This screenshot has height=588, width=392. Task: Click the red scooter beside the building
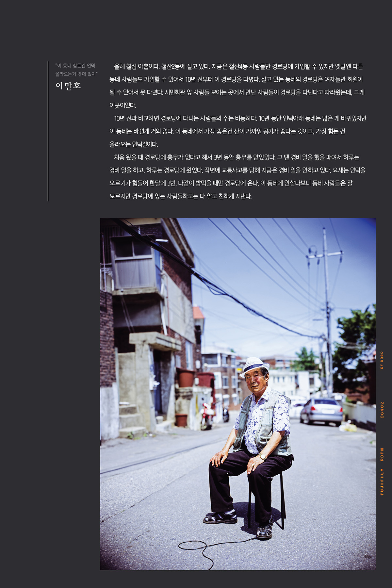point(207,416)
